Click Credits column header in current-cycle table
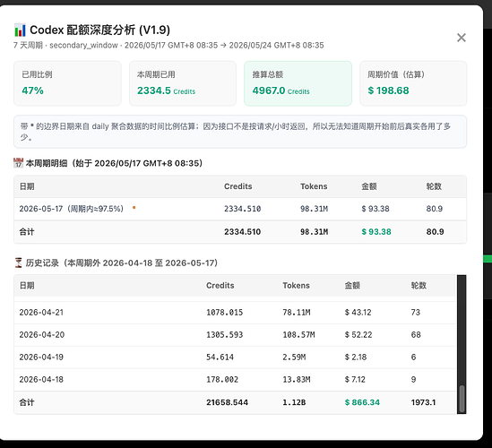 (237, 186)
